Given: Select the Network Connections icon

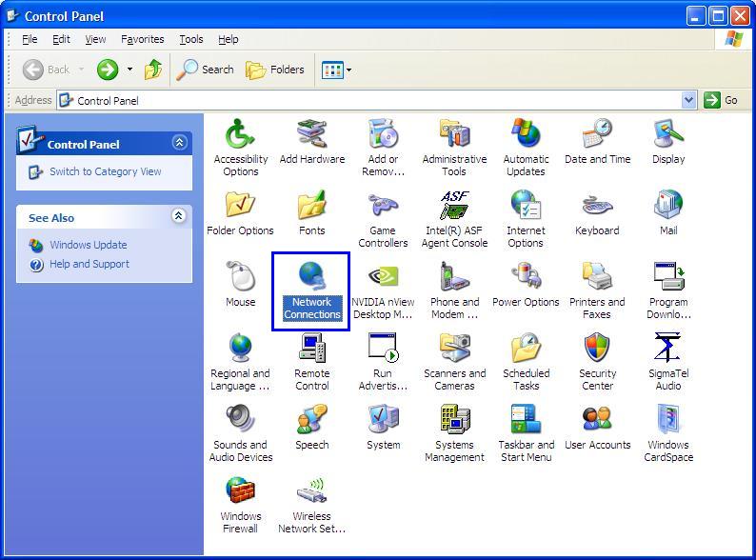Looking at the screenshot, I should 312,290.
